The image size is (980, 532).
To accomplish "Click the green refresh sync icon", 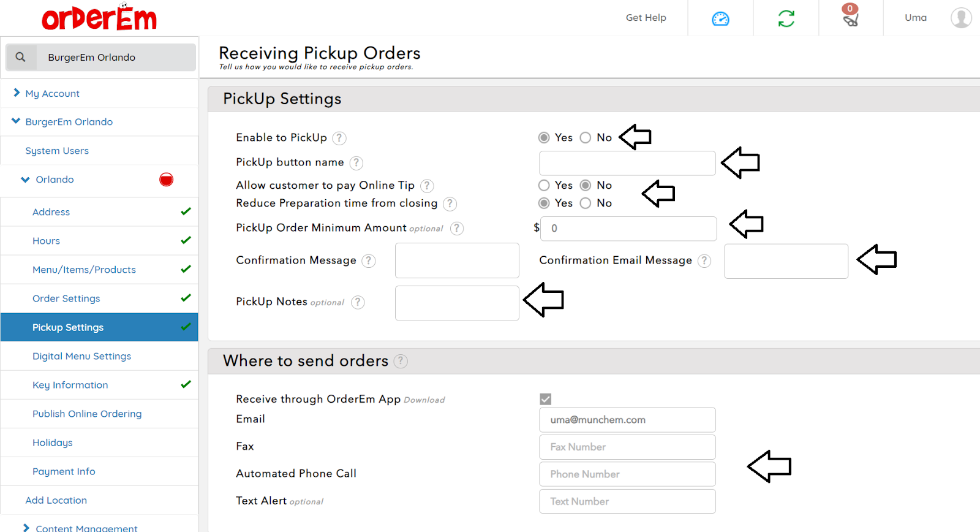I will [786, 19].
